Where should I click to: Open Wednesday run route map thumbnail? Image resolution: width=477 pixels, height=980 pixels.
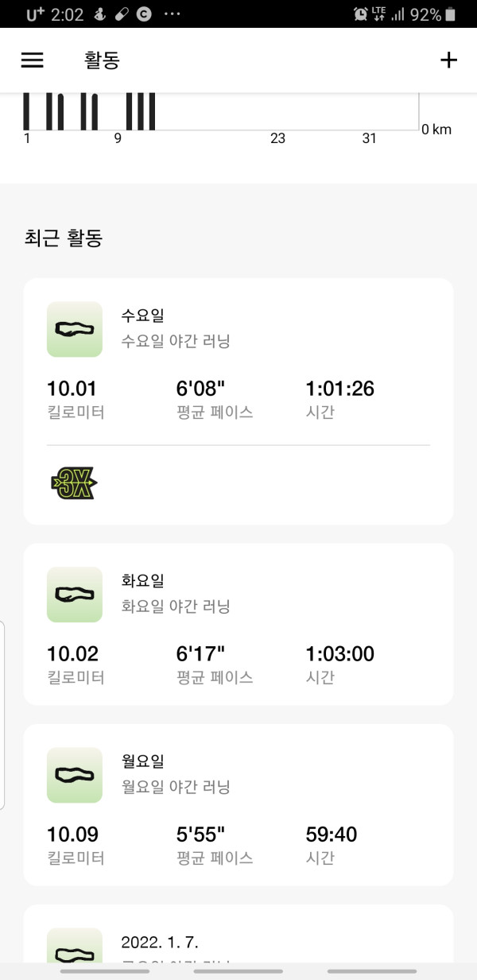pos(75,329)
